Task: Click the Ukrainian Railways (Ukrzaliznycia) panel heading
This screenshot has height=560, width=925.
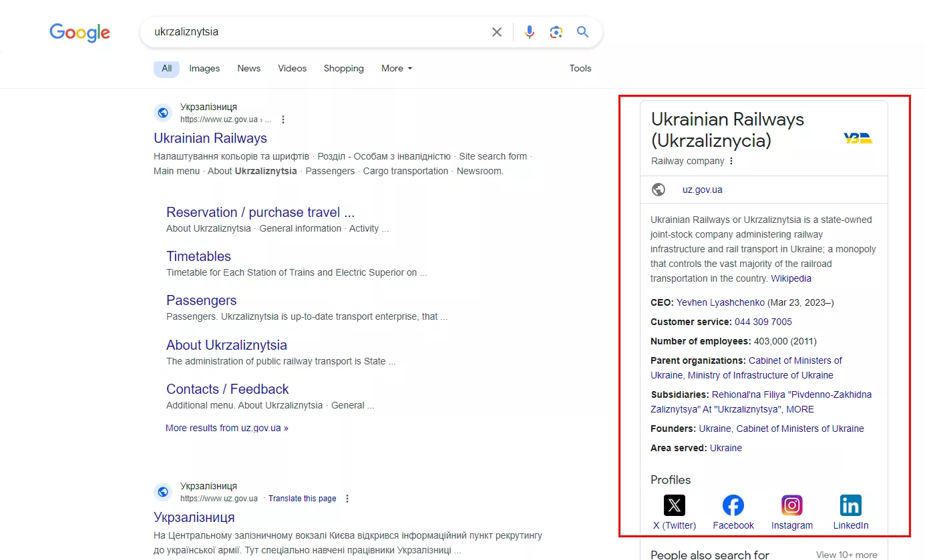Action: tap(728, 130)
